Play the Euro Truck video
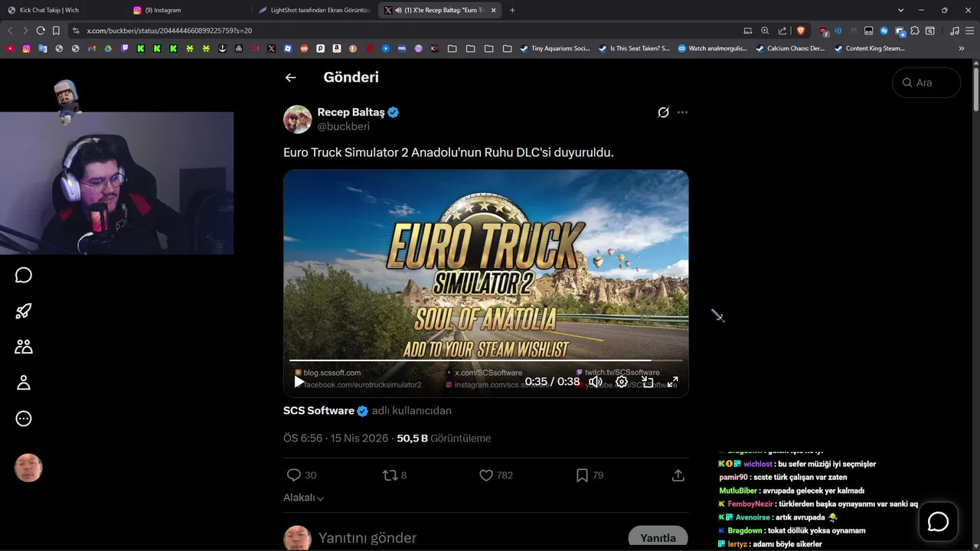 [299, 381]
